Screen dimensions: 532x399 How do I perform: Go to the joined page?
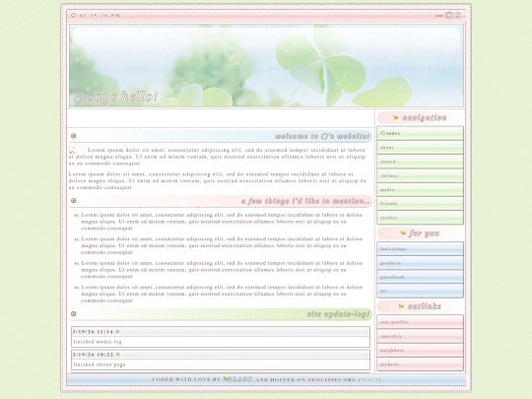(420, 162)
